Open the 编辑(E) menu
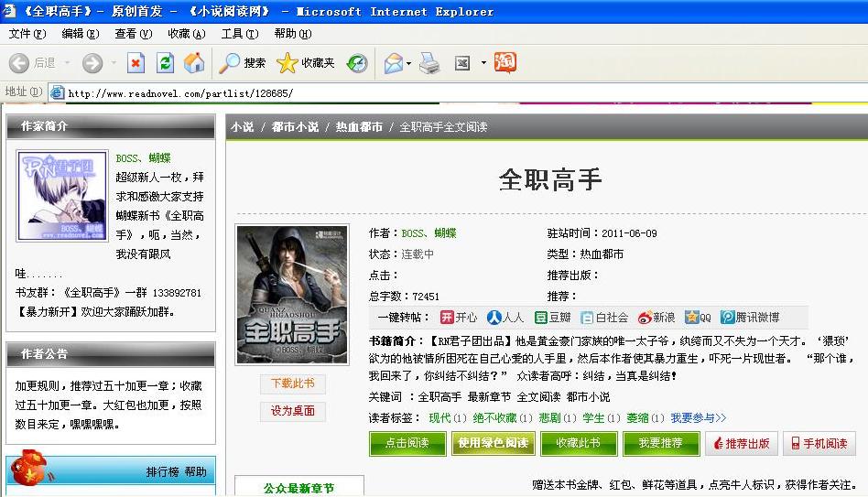 pyautogui.click(x=81, y=34)
